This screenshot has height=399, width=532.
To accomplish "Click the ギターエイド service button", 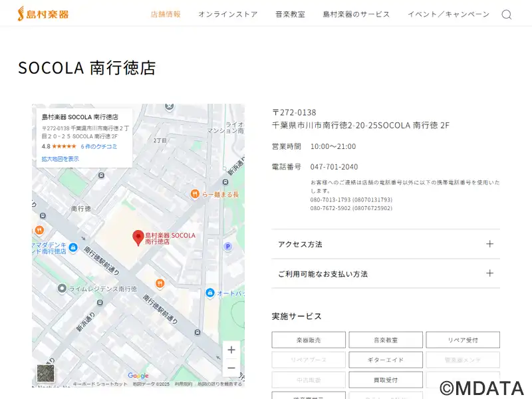I will click(386, 360).
